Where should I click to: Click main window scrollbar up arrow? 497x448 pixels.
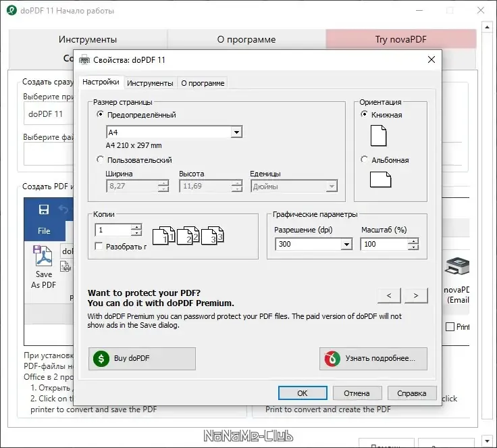coord(487,27)
